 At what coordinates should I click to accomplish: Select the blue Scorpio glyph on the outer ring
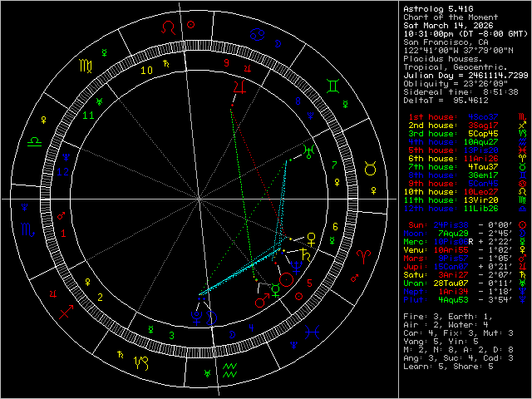click(27, 230)
